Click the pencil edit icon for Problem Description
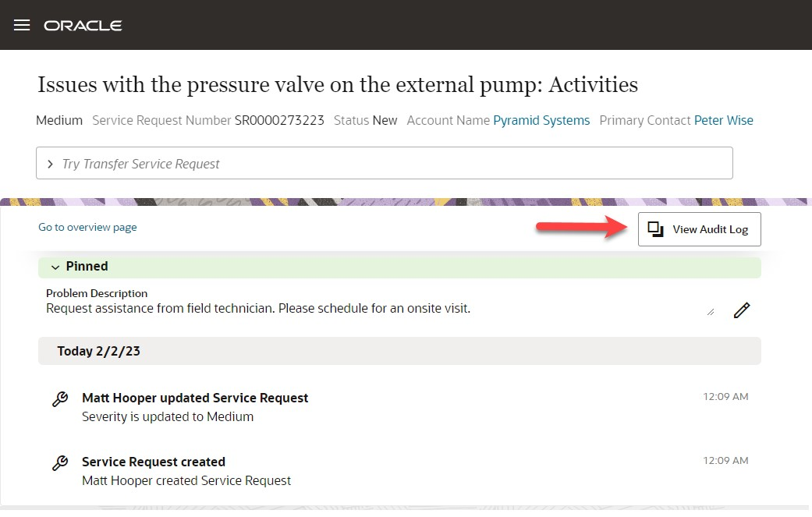Screen dimensions: 812x517 pos(741,310)
